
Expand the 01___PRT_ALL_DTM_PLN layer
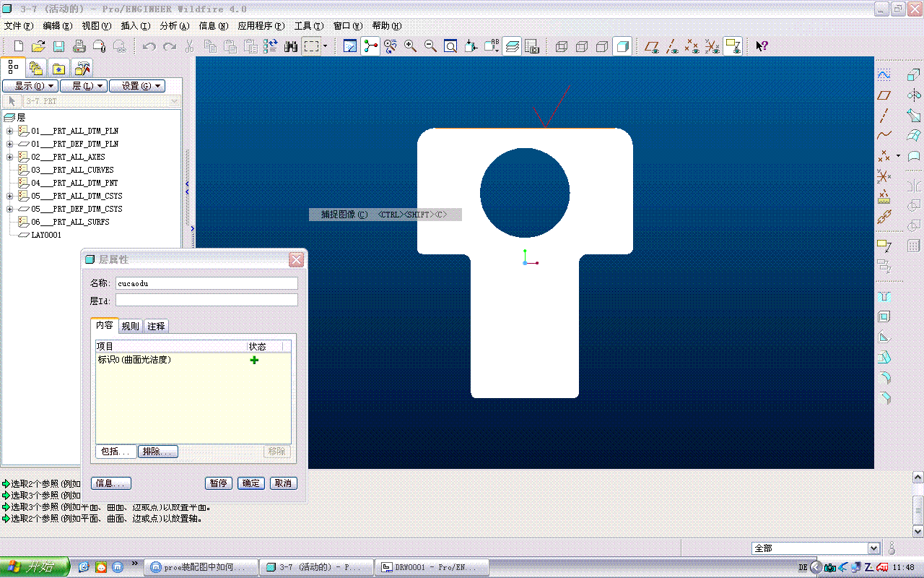pos(10,131)
